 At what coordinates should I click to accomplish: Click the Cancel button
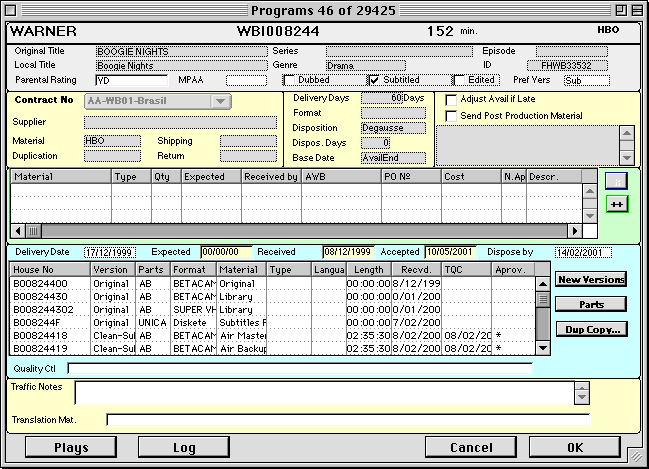pyautogui.click(x=471, y=447)
